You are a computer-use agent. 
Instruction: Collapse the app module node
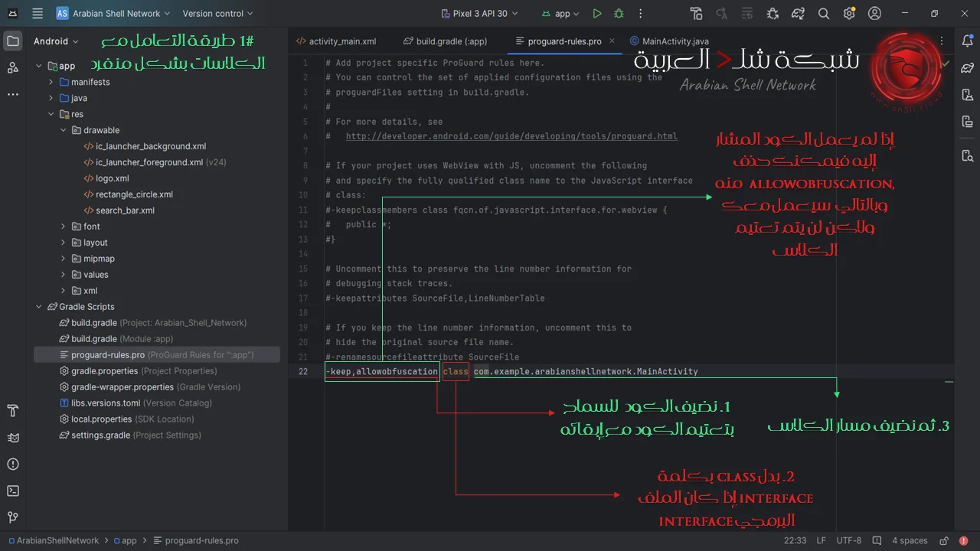coord(39,66)
